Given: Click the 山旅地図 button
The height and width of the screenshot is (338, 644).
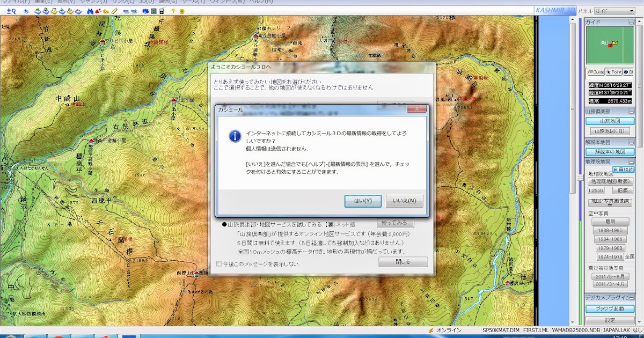Looking at the screenshot, I should pos(609,121).
